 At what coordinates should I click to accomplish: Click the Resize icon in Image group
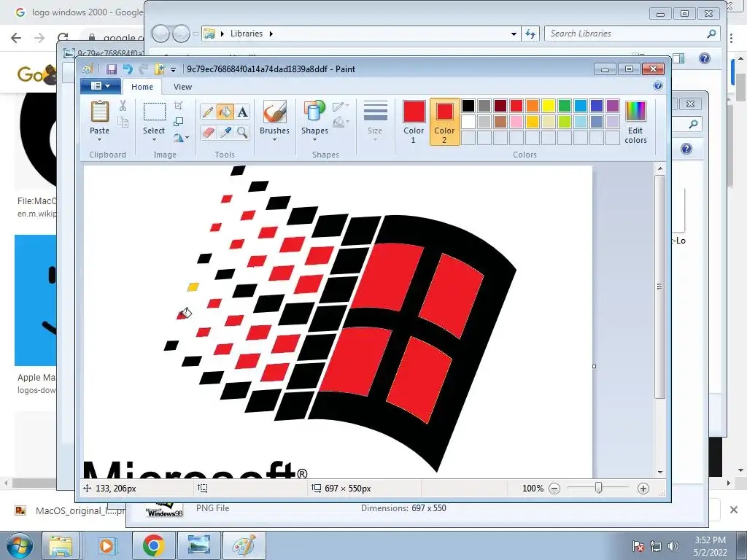(x=178, y=122)
